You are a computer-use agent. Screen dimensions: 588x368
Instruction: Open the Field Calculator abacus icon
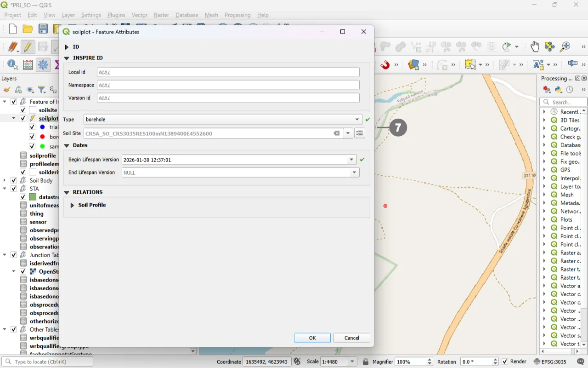tap(28, 65)
